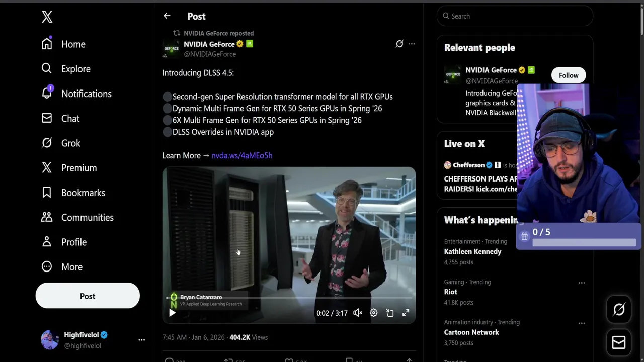Viewport: 644px width, 362px height.
Task: Open Grok floating button
Action: coord(619,310)
